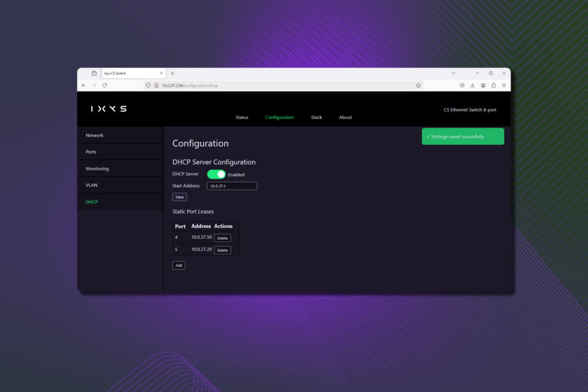Click the Address column header
The image size is (588, 392).
(201, 226)
